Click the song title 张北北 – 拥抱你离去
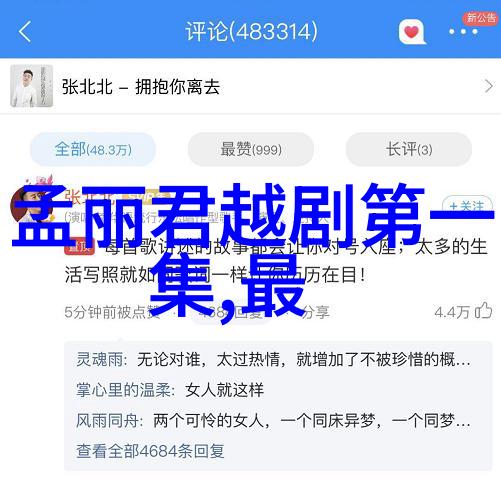 (x=141, y=87)
